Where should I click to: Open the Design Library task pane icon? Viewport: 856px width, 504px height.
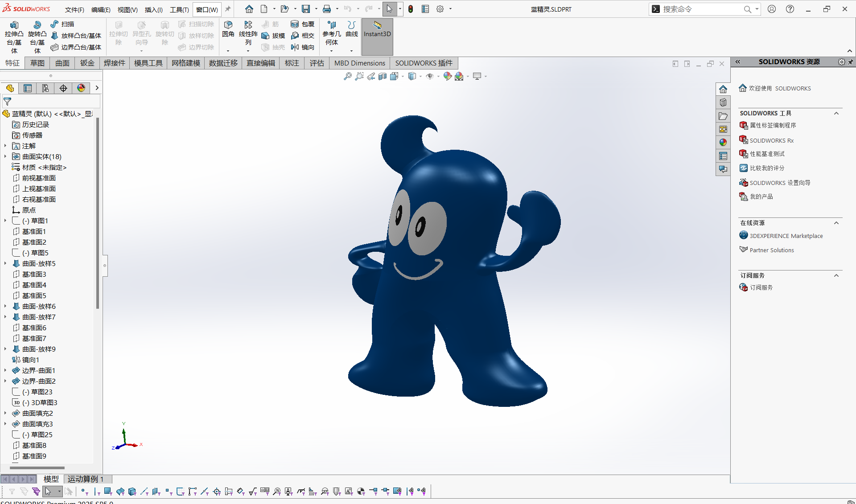[x=723, y=102]
